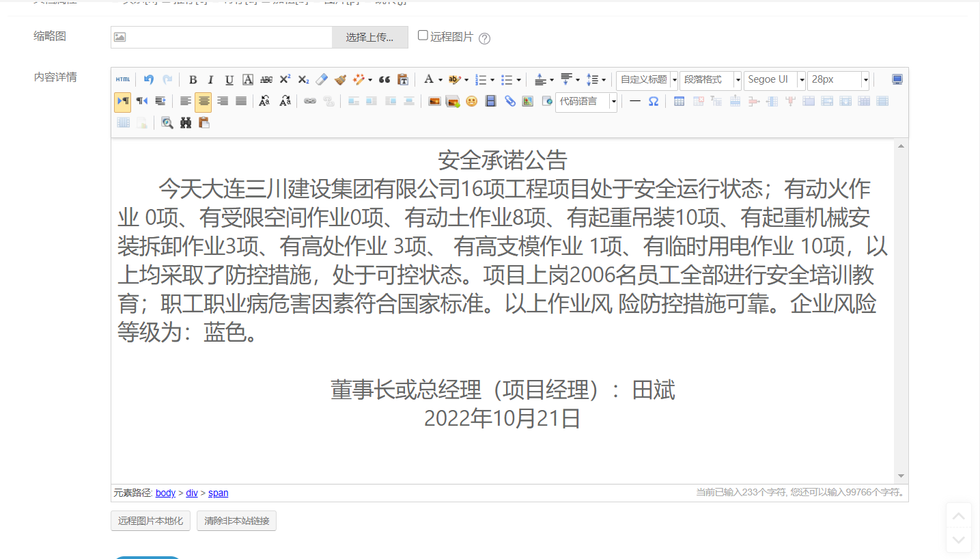Toggle right alignment

(223, 101)
